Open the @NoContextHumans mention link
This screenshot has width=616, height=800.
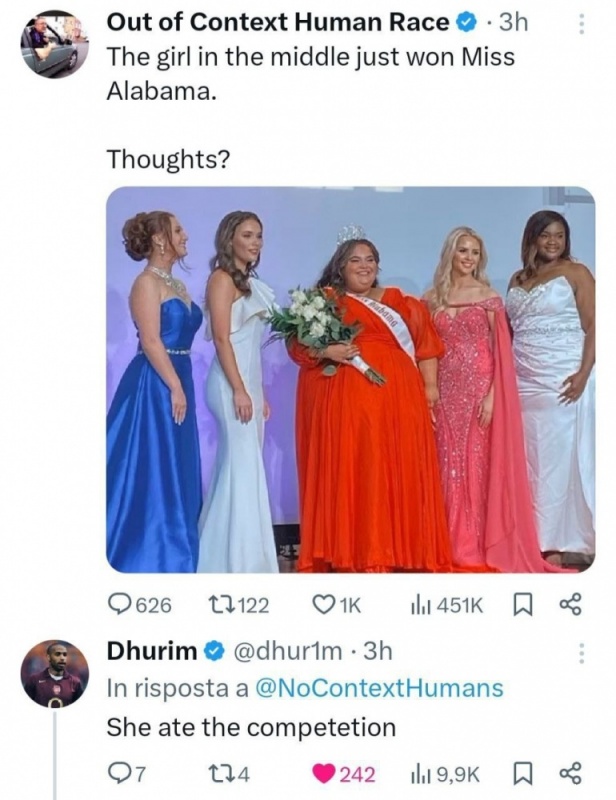coord(379,688)
